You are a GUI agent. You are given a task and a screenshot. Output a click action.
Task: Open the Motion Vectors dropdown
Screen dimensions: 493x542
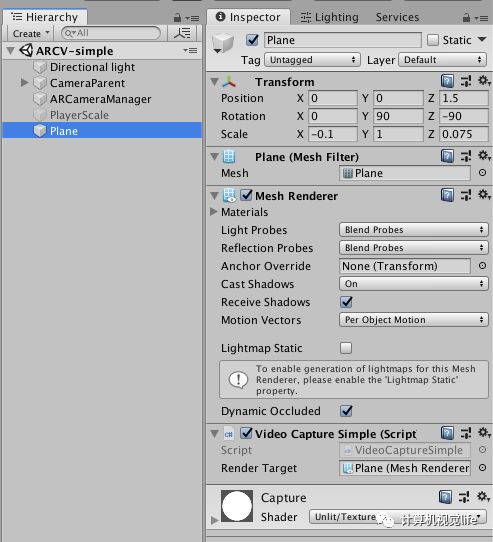(x=413, y=320)
